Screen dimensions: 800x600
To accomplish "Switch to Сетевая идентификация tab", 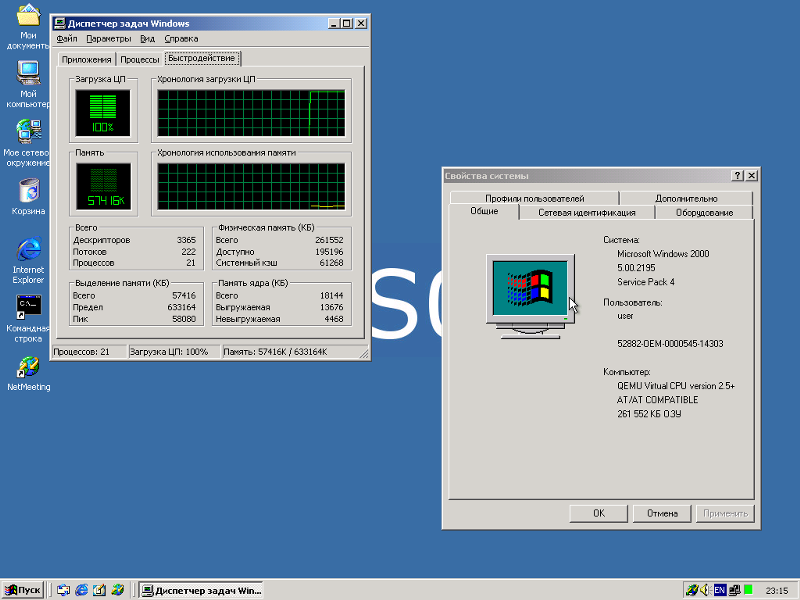I will [587, 213].
